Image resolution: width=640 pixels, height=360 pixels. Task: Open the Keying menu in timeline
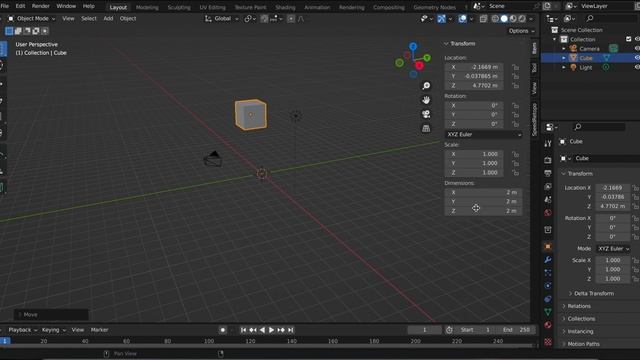(53, 330)
